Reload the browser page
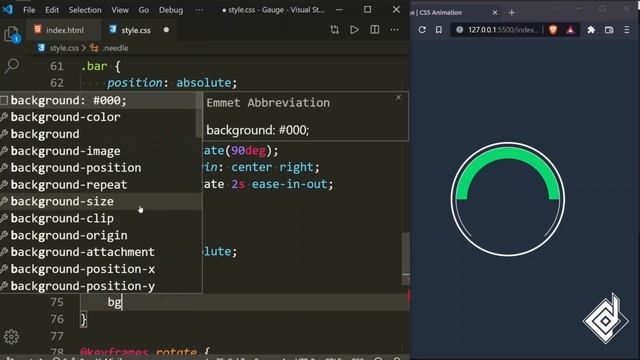 [x=422, y=30]
